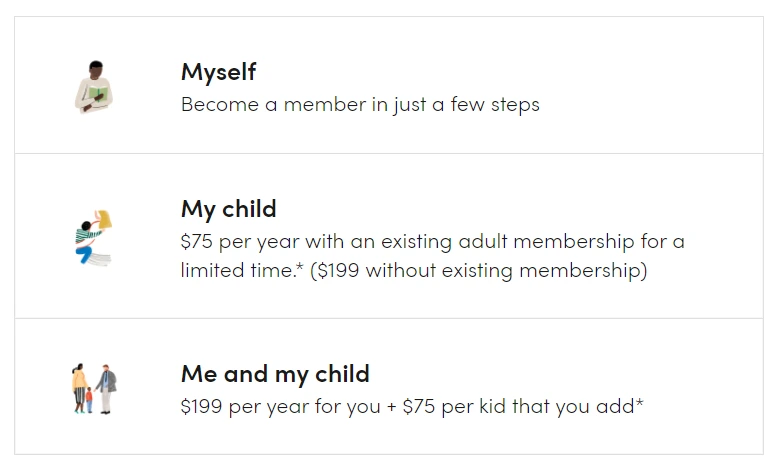This screenshot has height=469, width=781.
Task: Click the "($199 without existing membership)" note
Action: click(x=479, y=270)
